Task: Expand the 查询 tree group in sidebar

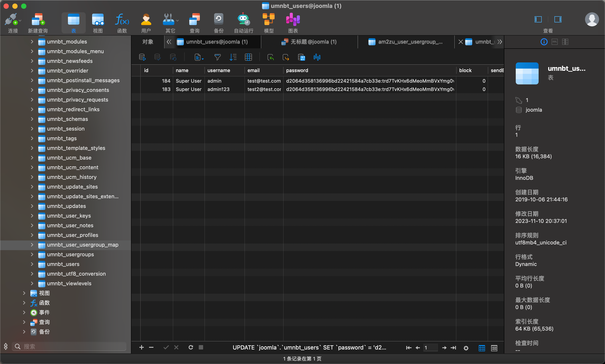Action: pos(24,322)
